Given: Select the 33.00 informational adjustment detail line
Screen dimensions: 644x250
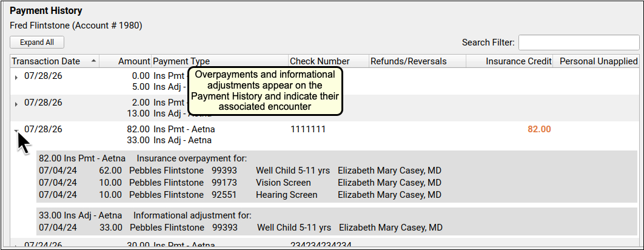Looking at the screenshot, I should tap(241, 228).
